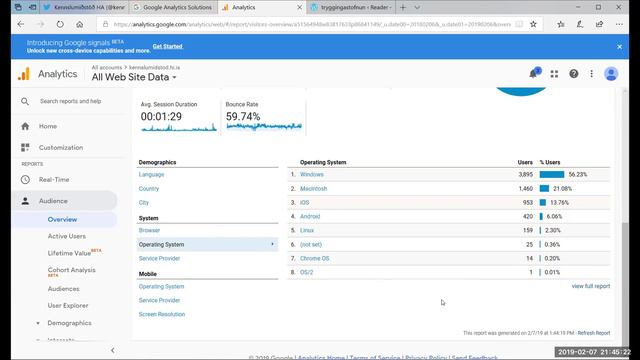This screenshot has height=360, width=640.
Task: Click the search magnifier icon in sidebar
Action: tap(25, 101)
